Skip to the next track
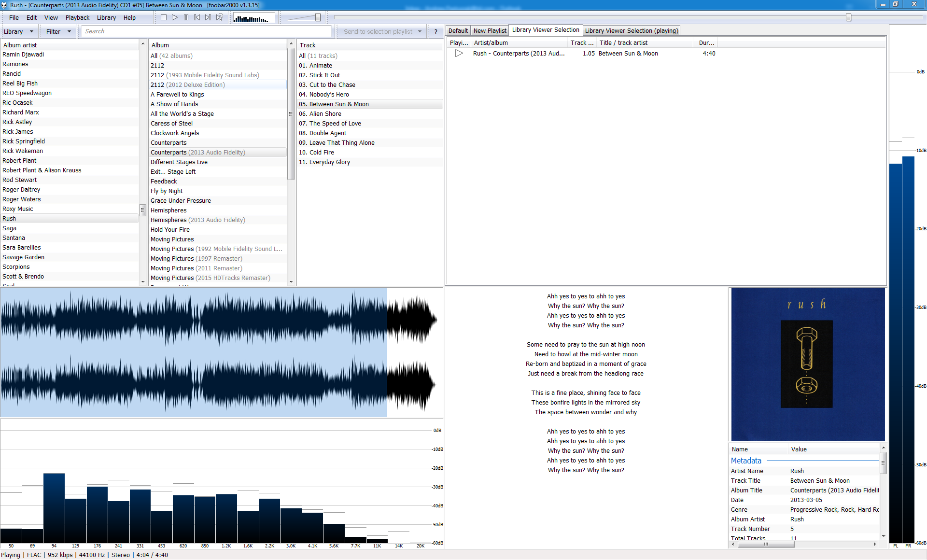927x560 pixels. (x=208, y=17)
